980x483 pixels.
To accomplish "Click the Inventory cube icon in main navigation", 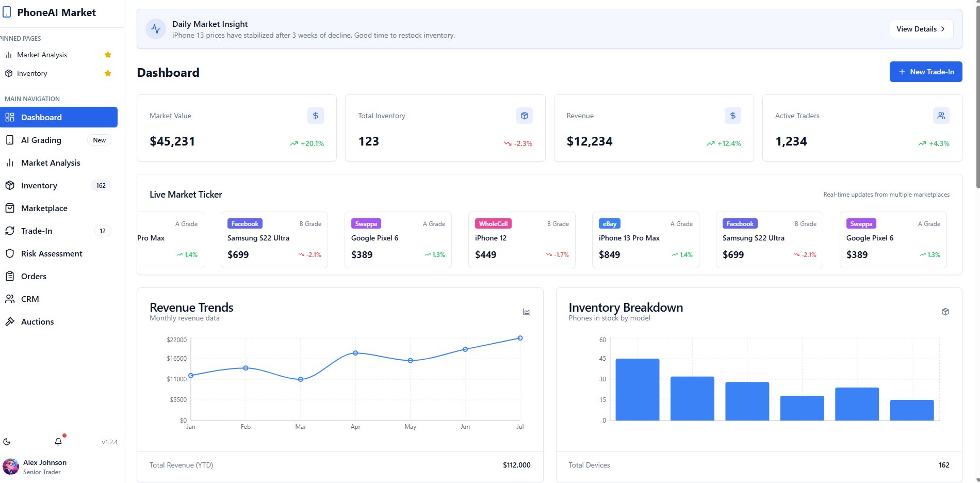I will tap(9, 185).
